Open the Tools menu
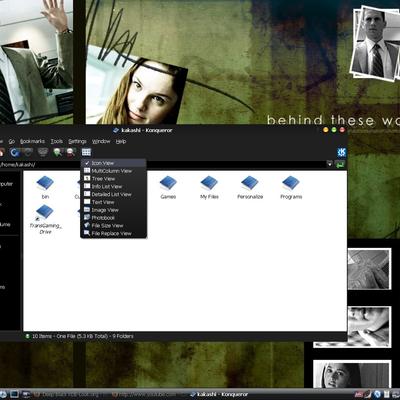This screenshot has height=400, width=400. (57, 141)
